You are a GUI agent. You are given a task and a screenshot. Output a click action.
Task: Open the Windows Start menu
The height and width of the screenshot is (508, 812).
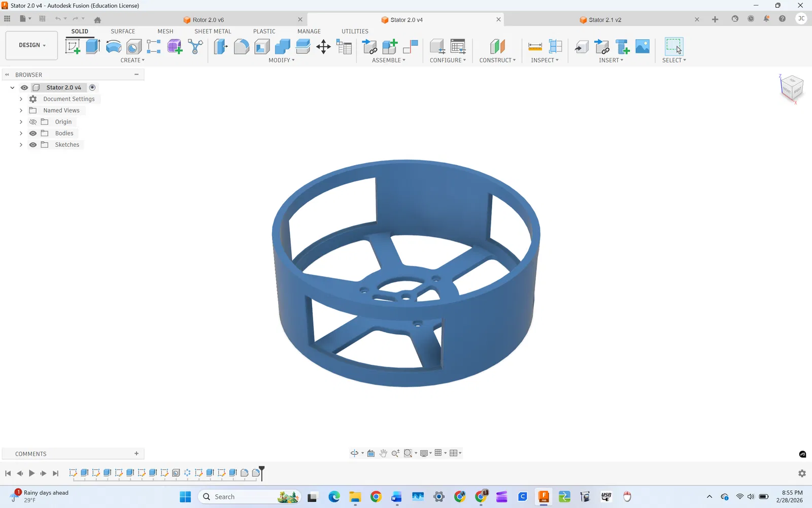(x=185, y=497)
